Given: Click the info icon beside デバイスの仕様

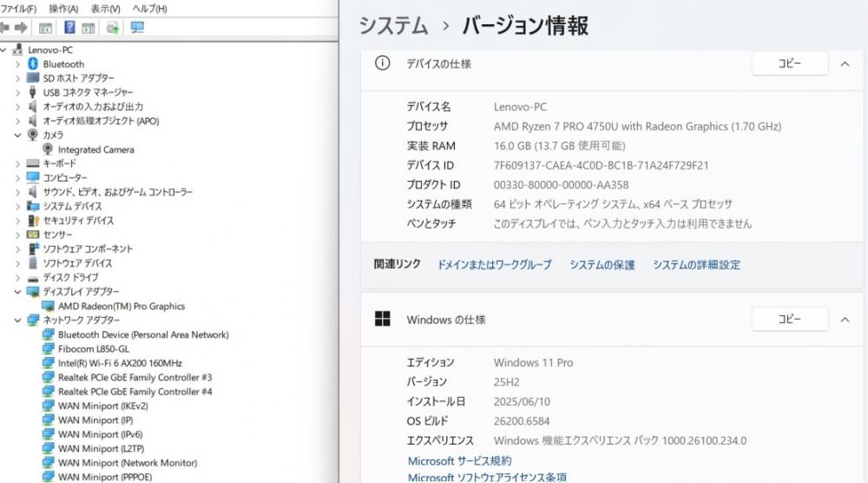Looking at the screenshot, I should (x=382, y=63).
